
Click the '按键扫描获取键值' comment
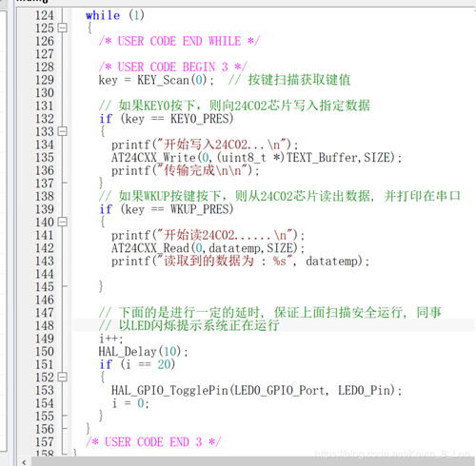point(289,80)
